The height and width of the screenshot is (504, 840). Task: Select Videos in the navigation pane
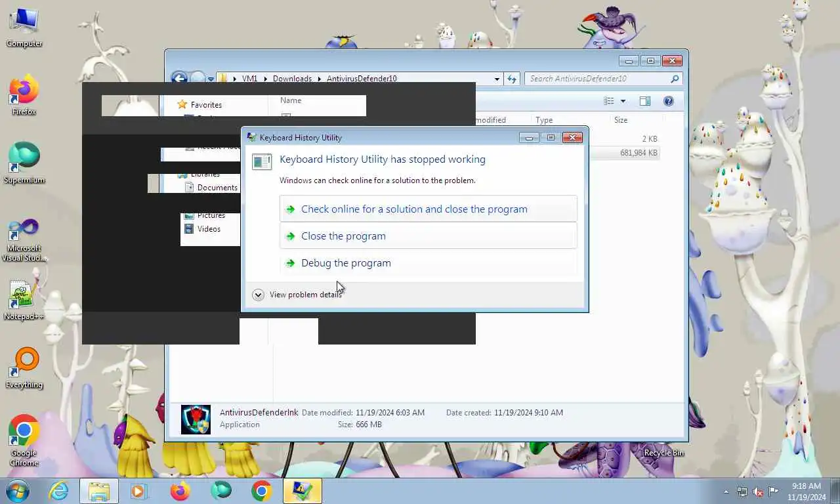(209, 229)
